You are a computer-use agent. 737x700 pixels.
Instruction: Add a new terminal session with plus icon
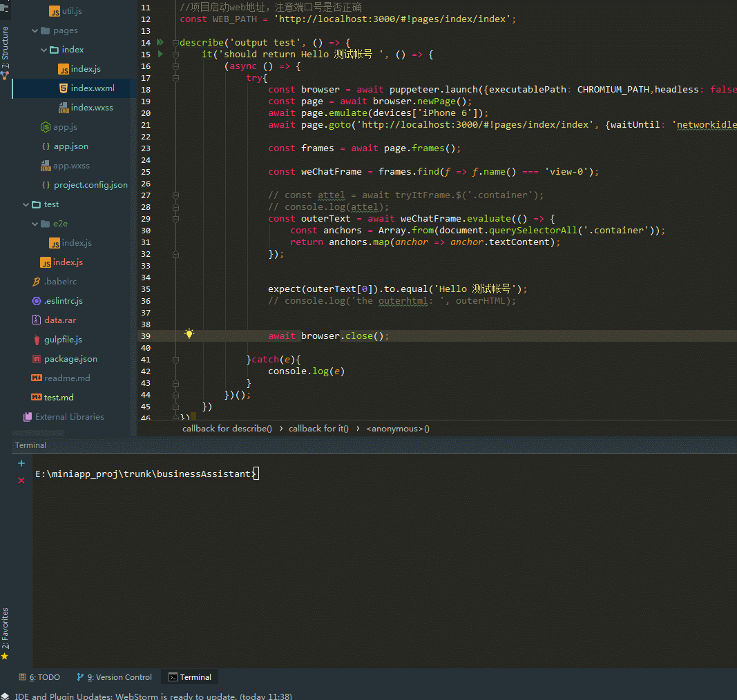21,463
